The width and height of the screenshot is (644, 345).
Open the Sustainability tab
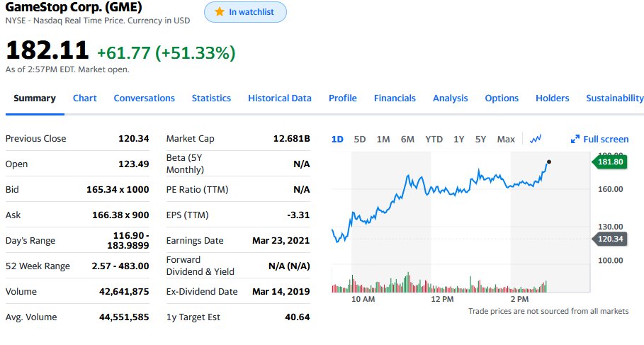coord(614,98)
